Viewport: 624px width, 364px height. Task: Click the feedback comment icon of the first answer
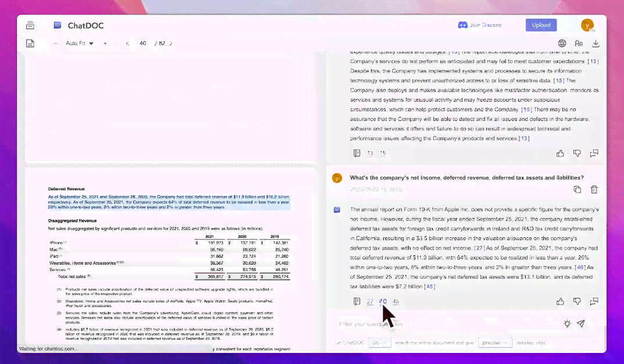click(x=594, y=153)
